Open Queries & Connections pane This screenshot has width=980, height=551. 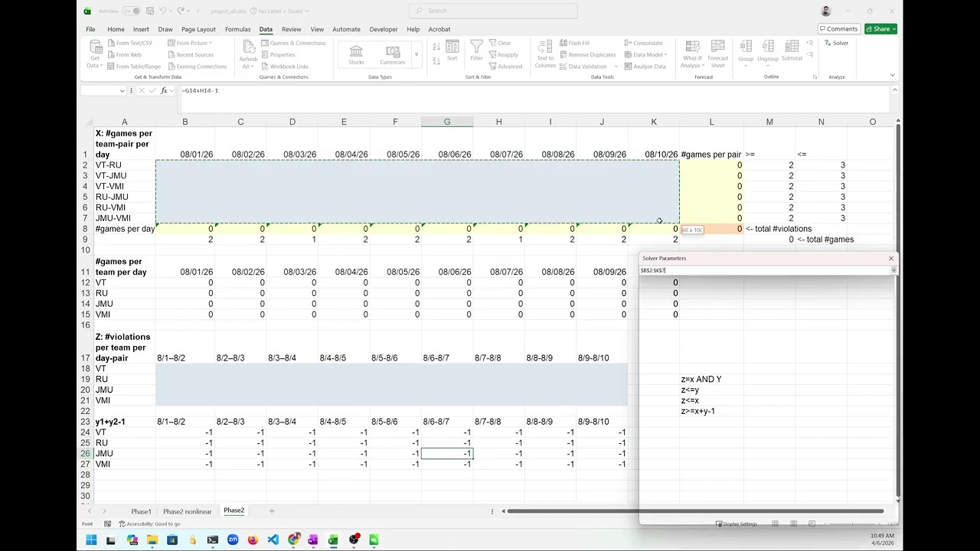(293, 43)
